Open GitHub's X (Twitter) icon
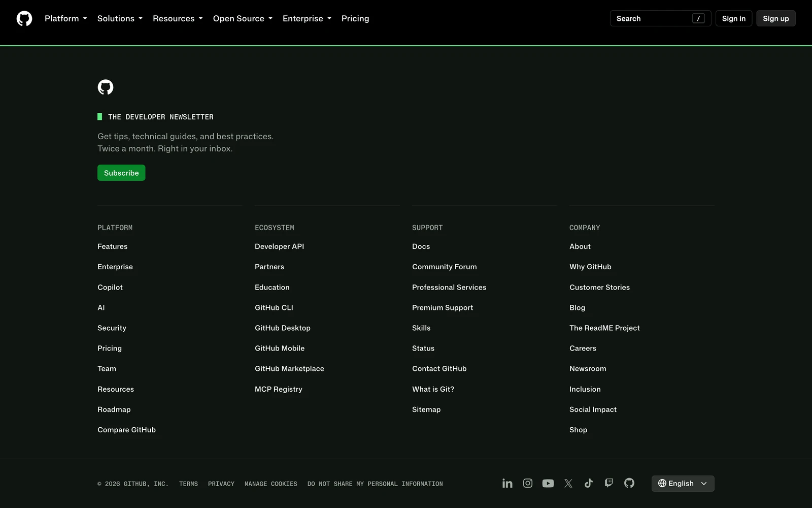This screenshot has height=508, width=812. (x=568, y=483)
